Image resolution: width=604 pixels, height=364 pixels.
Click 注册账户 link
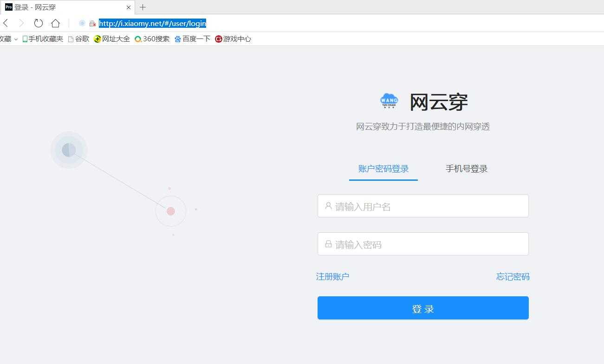(x=332, y=276)
